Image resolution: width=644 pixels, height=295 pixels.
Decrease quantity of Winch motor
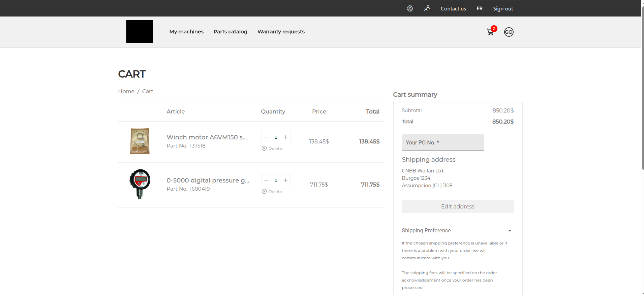266,137
